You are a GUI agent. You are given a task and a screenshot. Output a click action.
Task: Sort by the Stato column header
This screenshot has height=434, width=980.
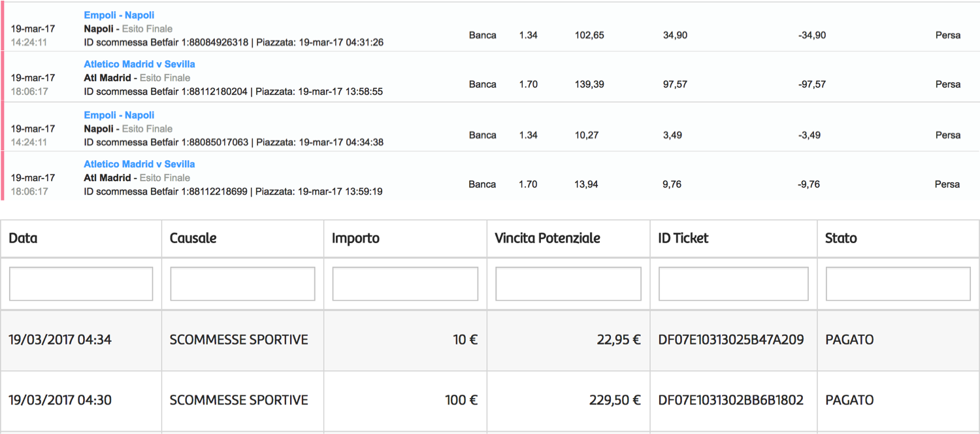pos(841,239)
